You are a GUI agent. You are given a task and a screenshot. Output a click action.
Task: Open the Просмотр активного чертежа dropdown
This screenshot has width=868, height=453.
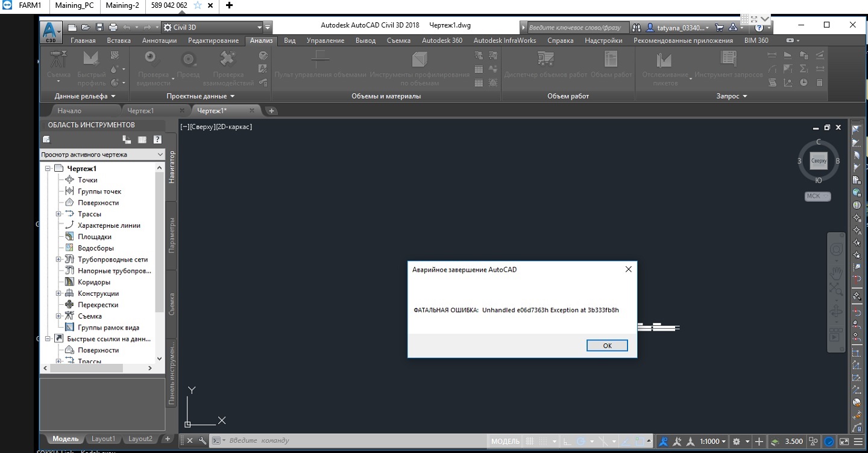pyautogui.click(x=102, y=155)
